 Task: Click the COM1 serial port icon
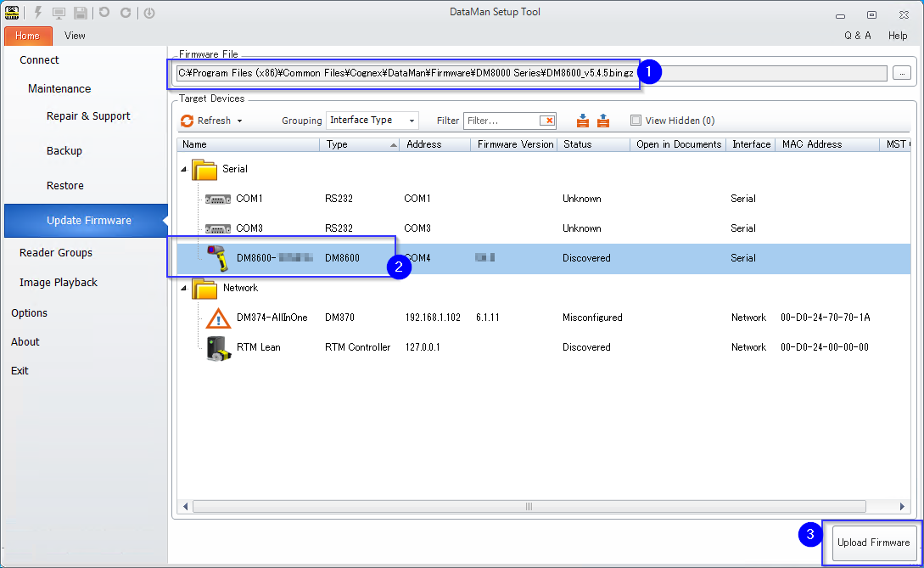click(217, 200)
